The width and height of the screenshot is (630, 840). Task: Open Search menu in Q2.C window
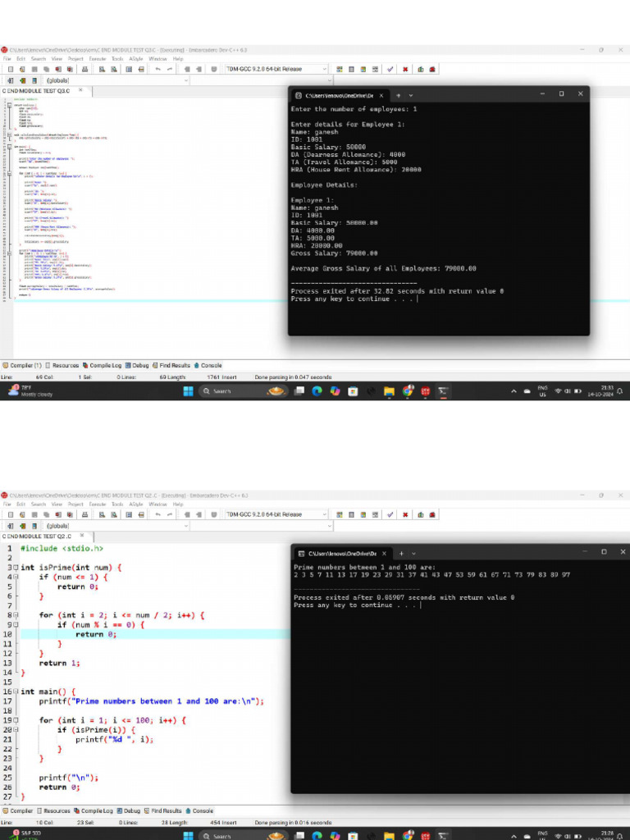39,504
